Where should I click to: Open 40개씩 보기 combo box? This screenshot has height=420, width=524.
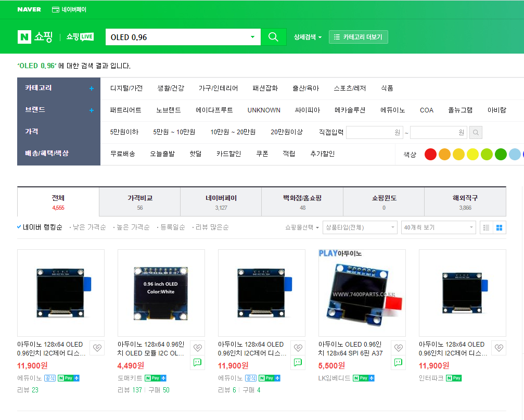(439, 227)
